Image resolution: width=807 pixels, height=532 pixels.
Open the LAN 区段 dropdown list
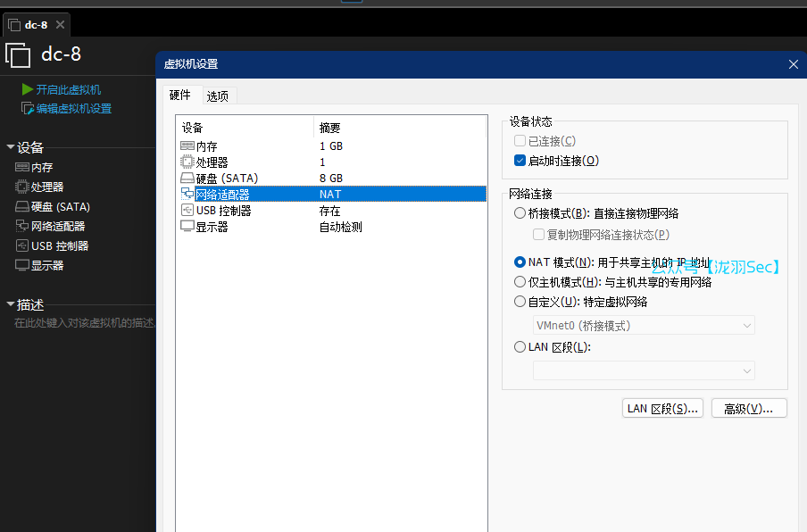pyautogui.click(x=644, y=370)
